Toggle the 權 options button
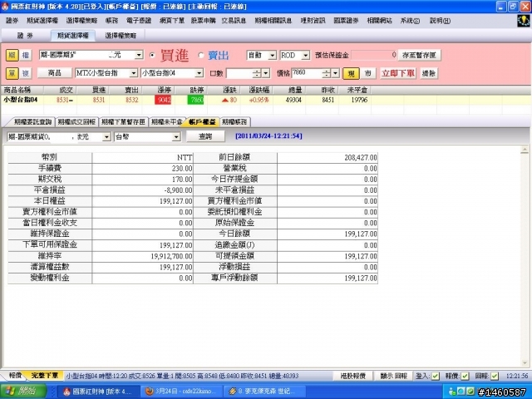 coord(26,55)
